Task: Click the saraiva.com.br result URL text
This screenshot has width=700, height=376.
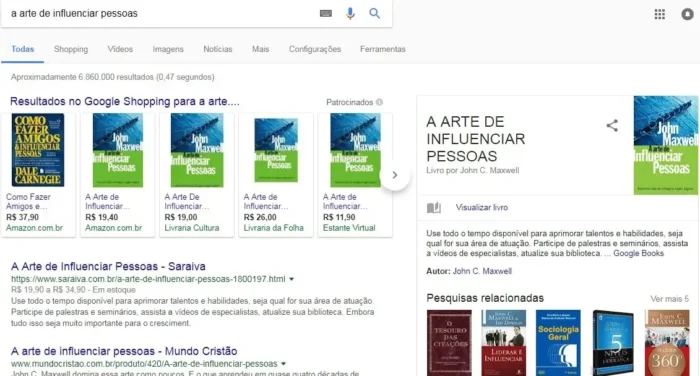Action: [148, 279]
